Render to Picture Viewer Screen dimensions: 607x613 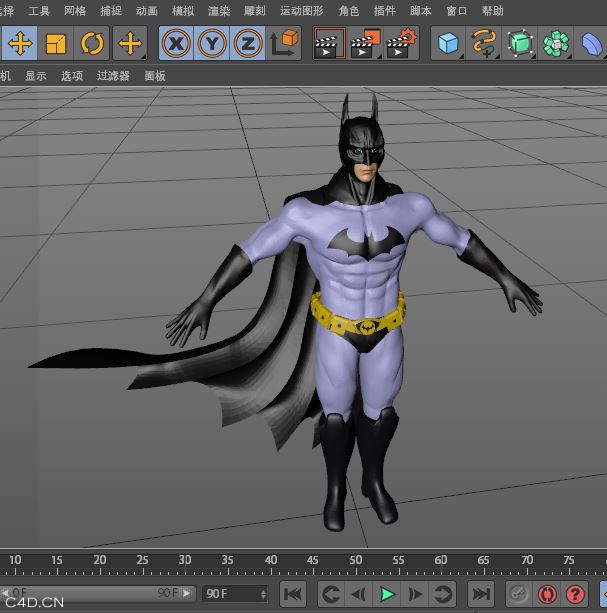pos(365,43)
